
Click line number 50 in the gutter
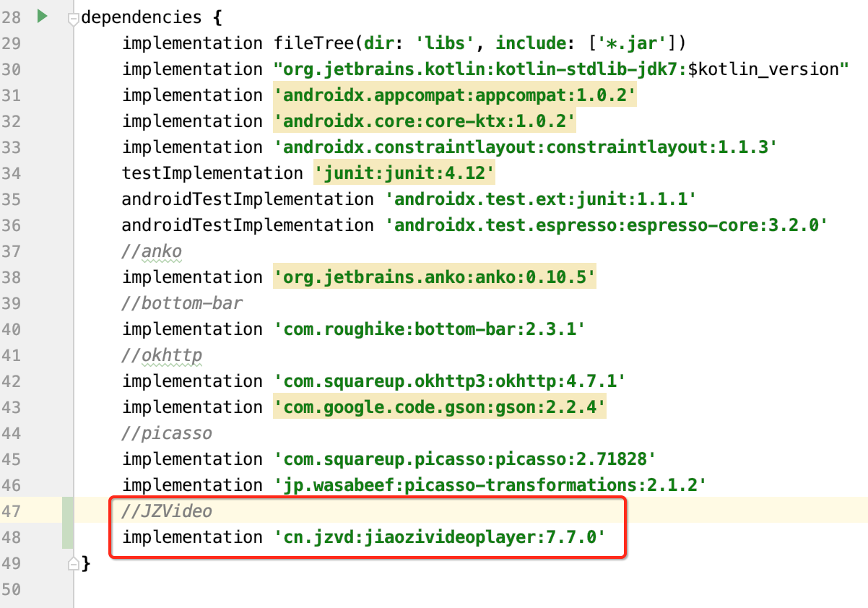[x=11, y=590]
